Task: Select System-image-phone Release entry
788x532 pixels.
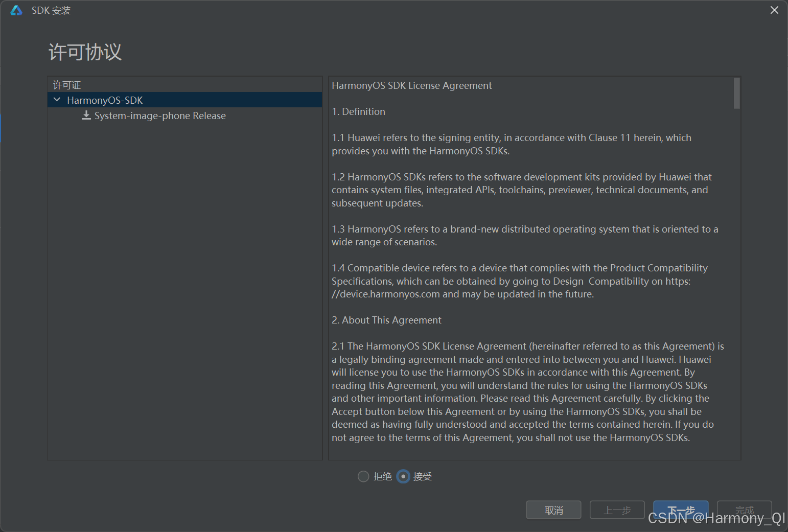Action: click(160, 115)
